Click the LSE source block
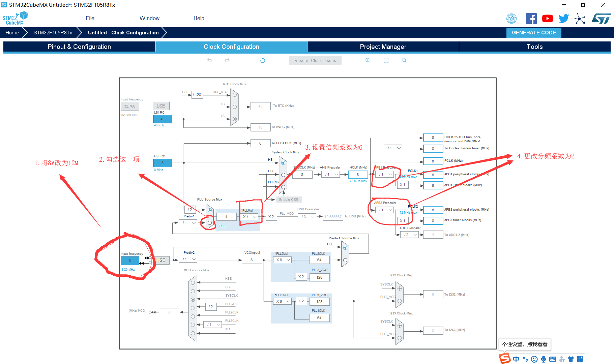Viewport: 614px width, 364px height. [161, 106]
